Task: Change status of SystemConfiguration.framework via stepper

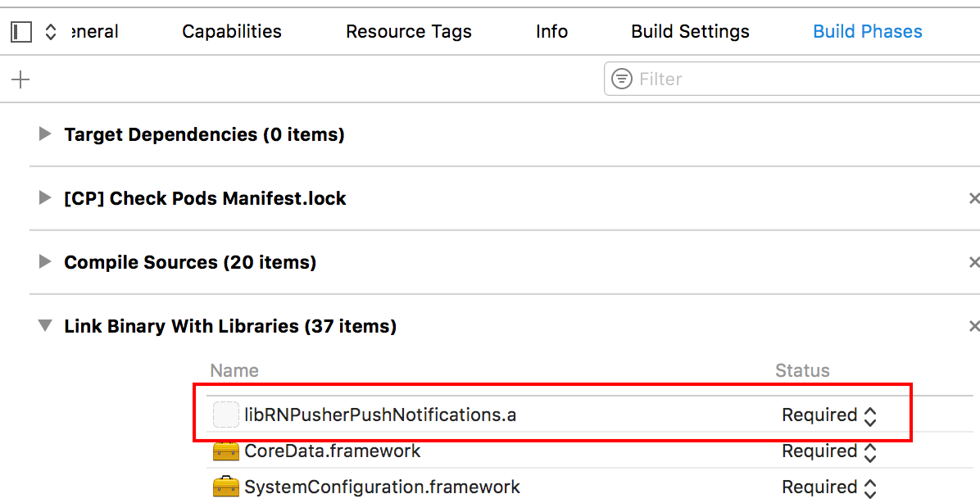Action: (871, 487)
